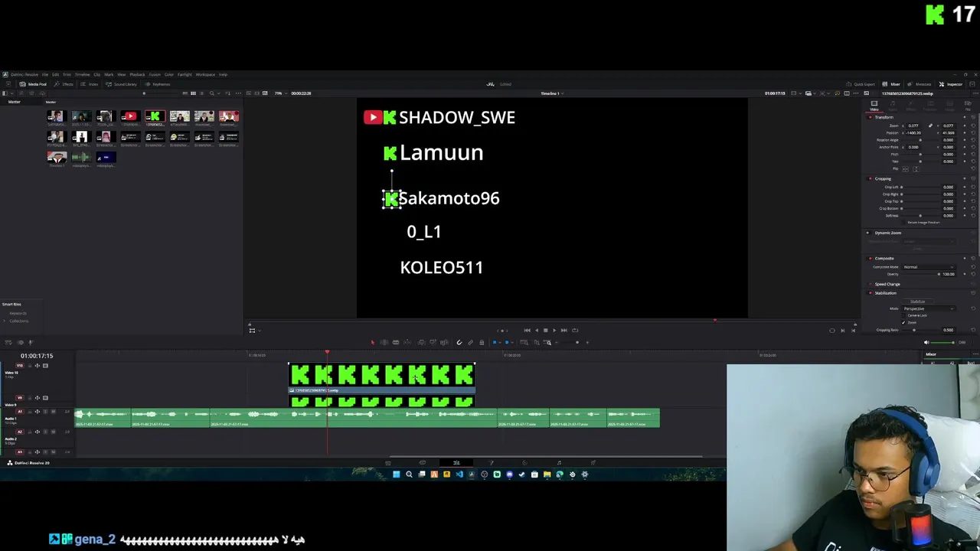
Task: Toggle the Cropping section enable dot
Action: point(871,178)
